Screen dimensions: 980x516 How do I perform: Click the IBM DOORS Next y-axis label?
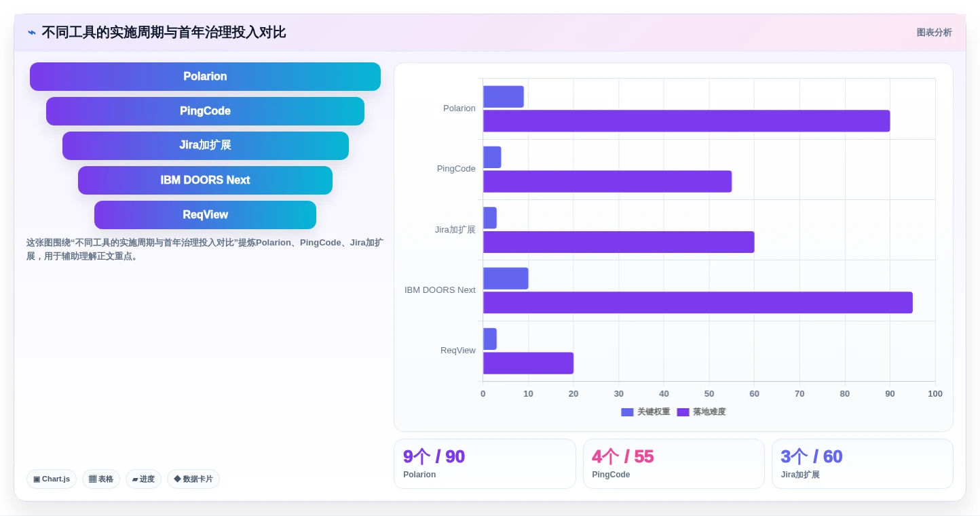coord(440,290)
